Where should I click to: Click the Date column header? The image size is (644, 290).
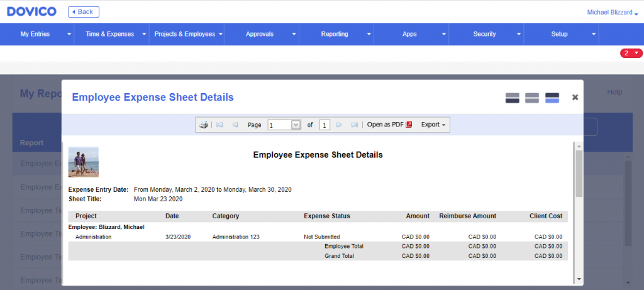172,216
